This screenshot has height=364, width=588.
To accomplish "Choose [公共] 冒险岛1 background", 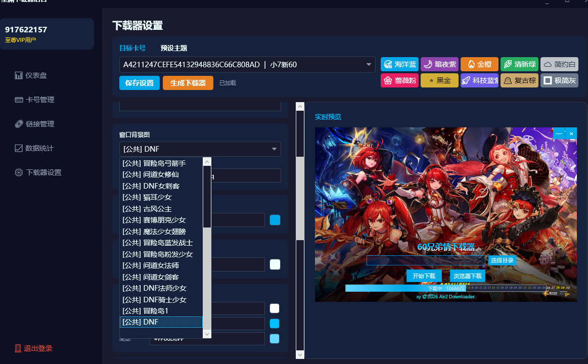I will tap(161, 311).
